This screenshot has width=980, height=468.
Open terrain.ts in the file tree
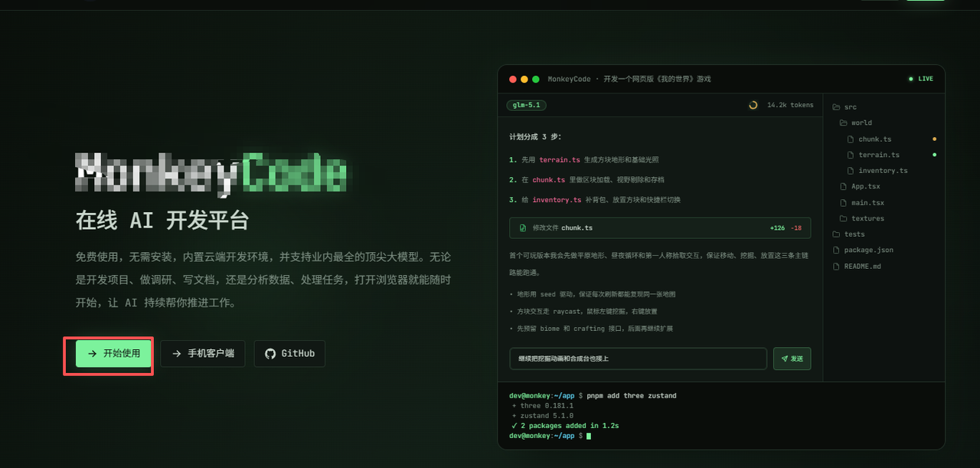(879, 155)
